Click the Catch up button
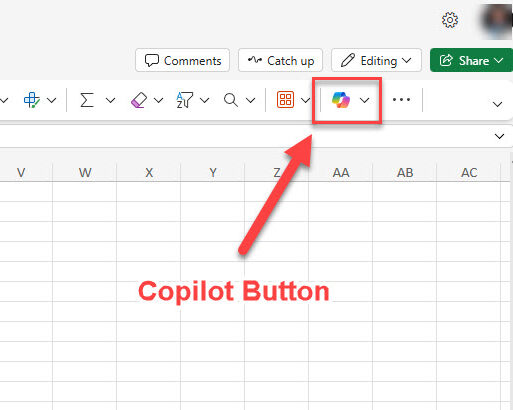 pos(280,60)
